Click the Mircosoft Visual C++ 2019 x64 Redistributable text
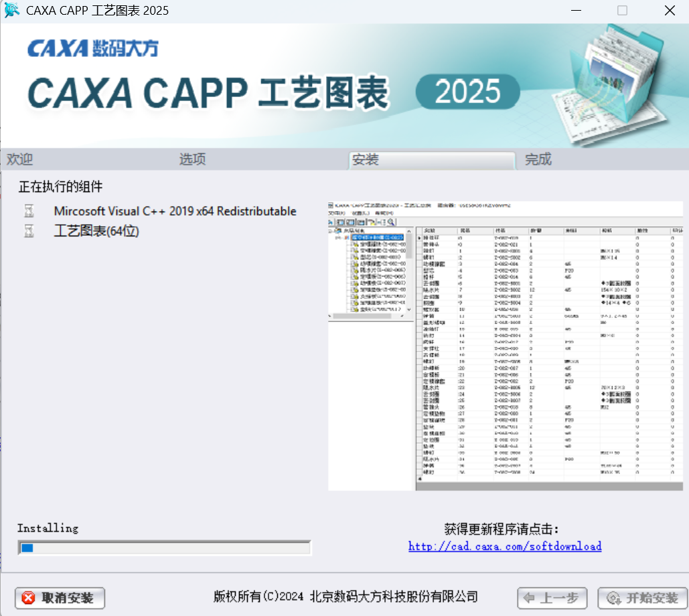This screenshot has width=689, height=616. tap(175, 212)
